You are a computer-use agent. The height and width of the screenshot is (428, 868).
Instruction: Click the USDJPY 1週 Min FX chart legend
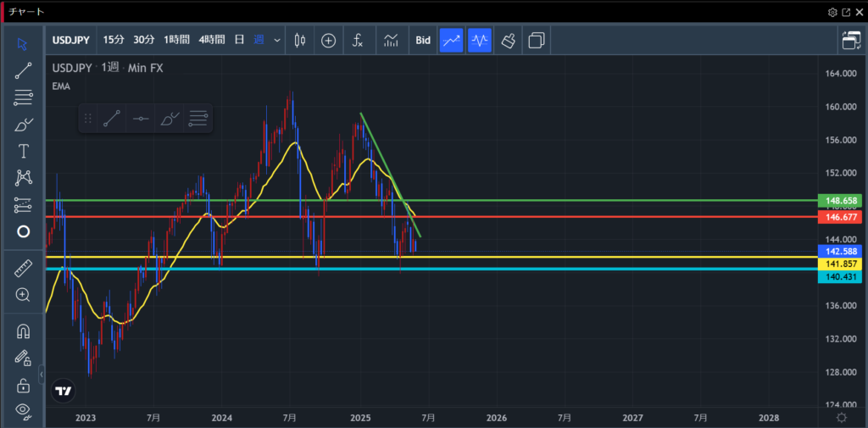coord(108,68)
